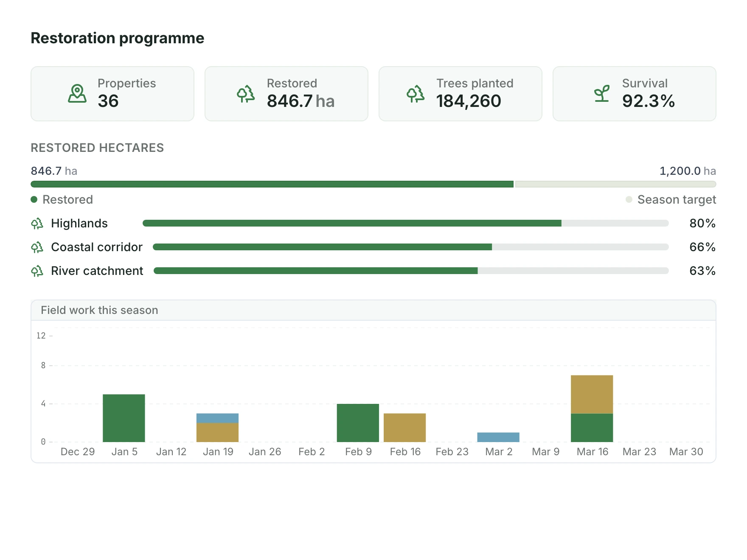Click the tree icon beside River catchment
747x560 pixels.
point(37,271)
